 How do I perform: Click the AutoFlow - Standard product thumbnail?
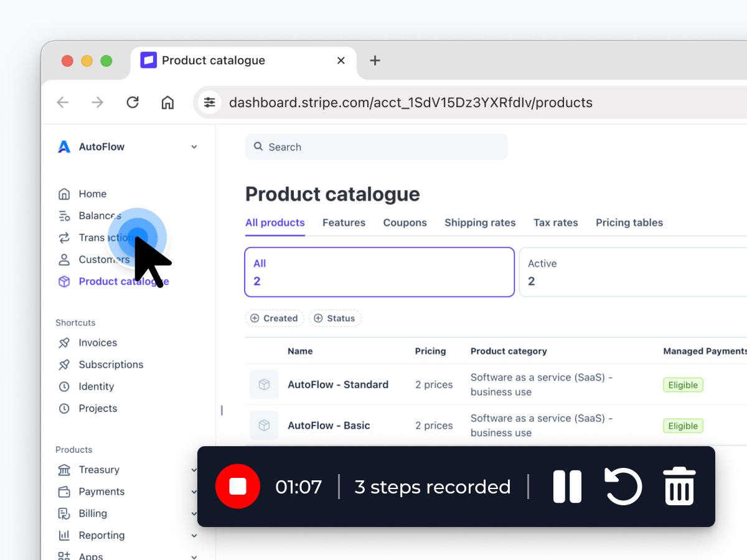tap(264, 385)
